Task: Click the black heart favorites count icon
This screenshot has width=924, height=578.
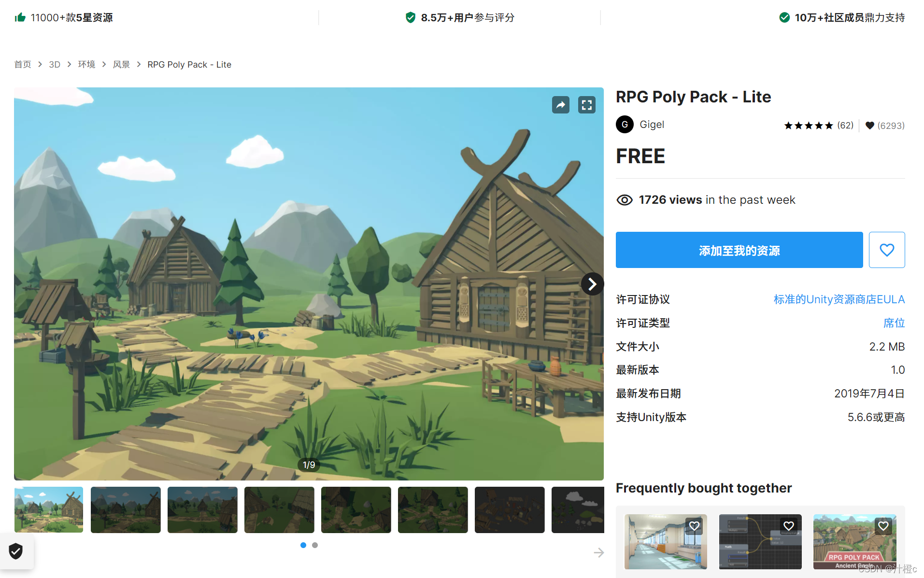Action: tap(869, 126)
